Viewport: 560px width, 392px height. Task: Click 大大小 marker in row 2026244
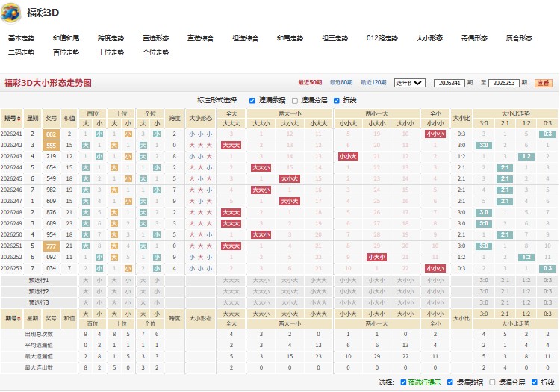(x=261, y=167)
